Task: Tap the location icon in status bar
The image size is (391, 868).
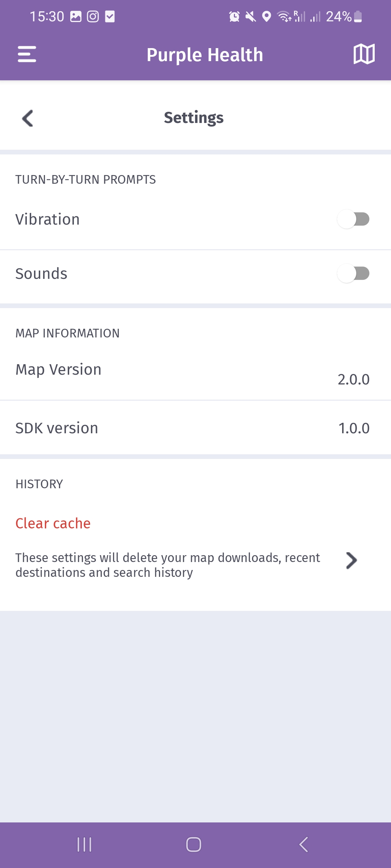Action: (266, 17)
